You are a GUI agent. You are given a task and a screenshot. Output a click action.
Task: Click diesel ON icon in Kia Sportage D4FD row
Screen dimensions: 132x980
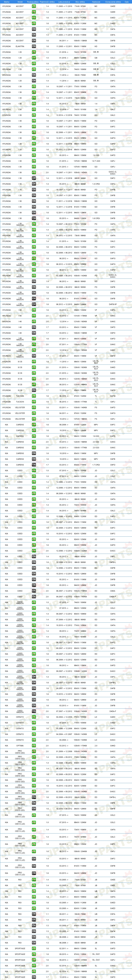(34, 977)
